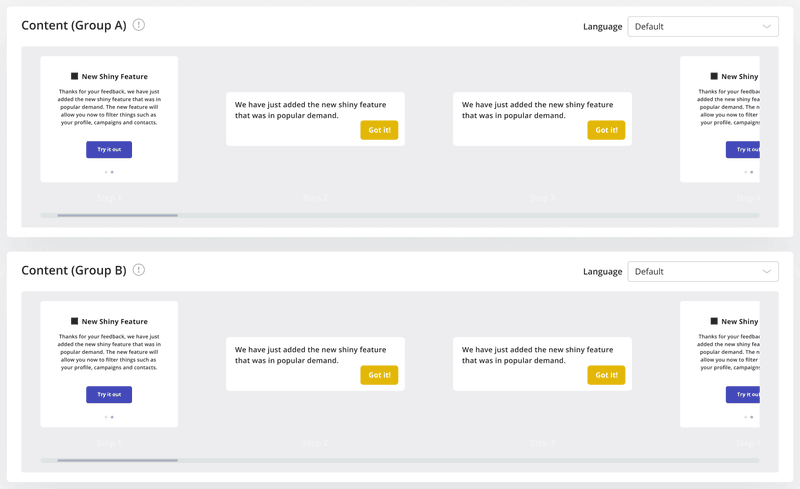The height and width of the screenshot is (489, 800).
Task: Click black square icon in Group A first card
Action: point(75,76)
